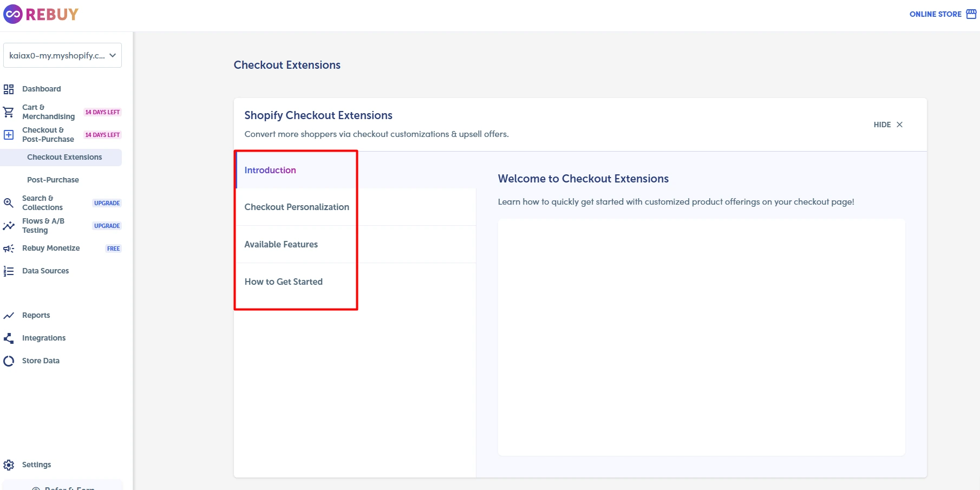
Task: Click the Data Sources list icon
Action: click(x=9, y=271)
